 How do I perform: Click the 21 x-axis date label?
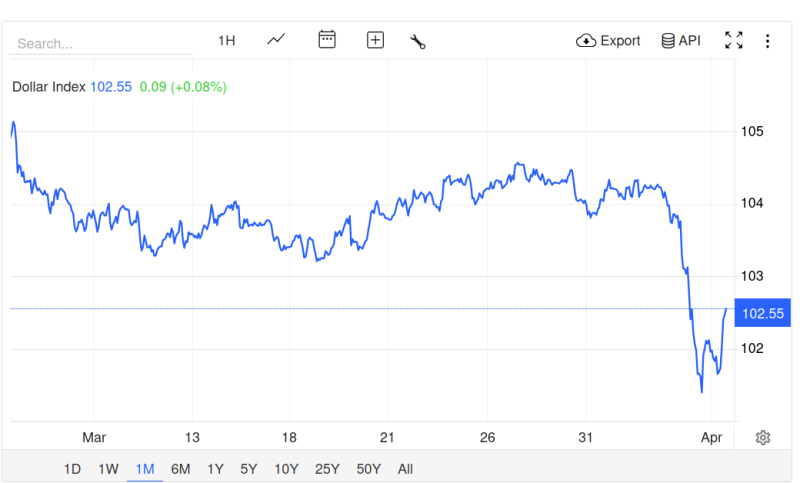[387, 438]
